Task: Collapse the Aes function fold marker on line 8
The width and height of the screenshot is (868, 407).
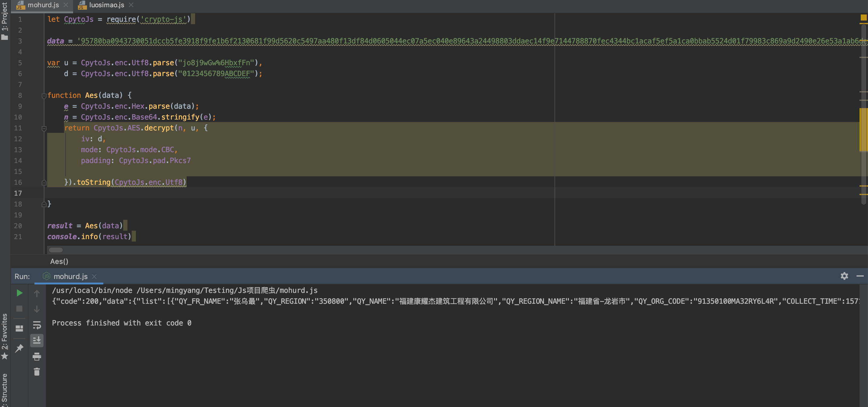Action: [44, 96]
